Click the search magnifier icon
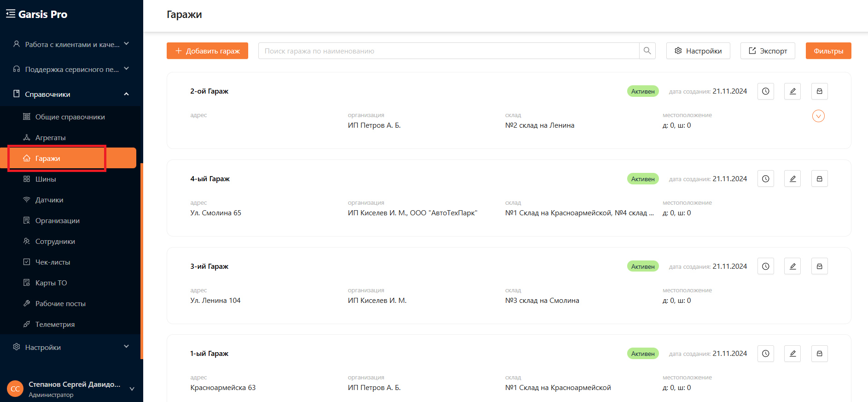 coord(647,51)
